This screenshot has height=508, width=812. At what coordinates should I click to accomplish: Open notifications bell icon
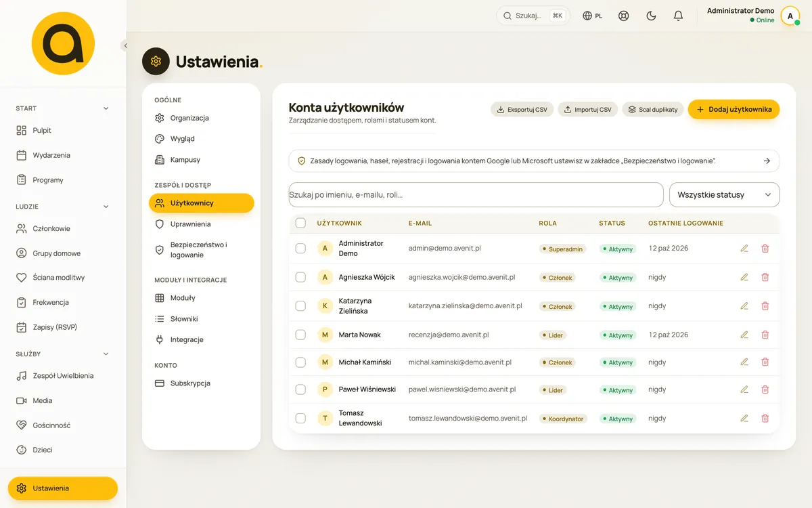[678, 16]
